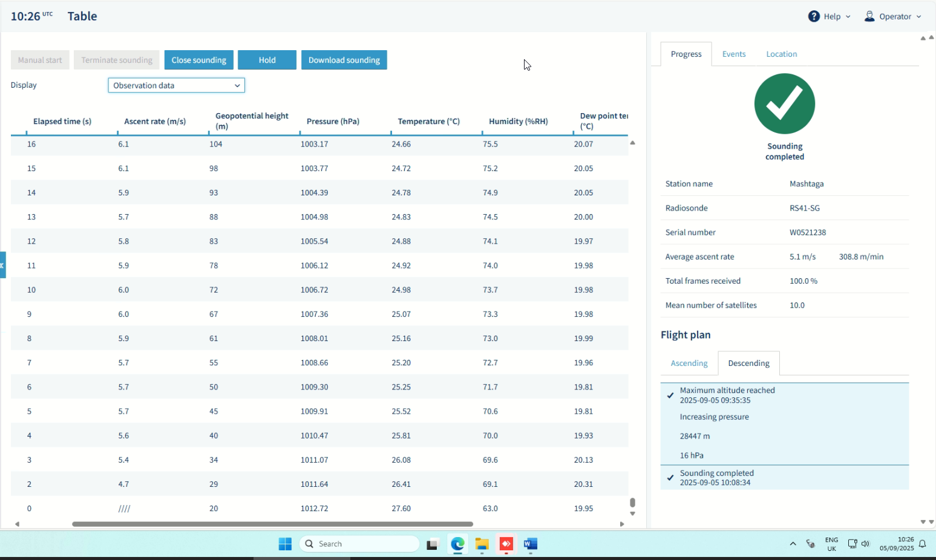Screen dimensions: 936x560
Task: Open File Explorer from the taskbar
Action: (x=482, y=544)
